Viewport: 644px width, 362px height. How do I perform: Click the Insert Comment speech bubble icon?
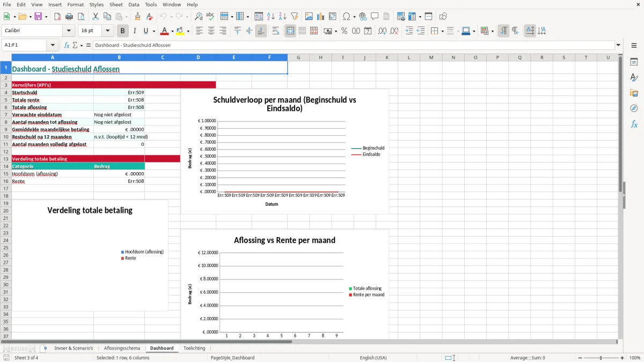pyautogui.click(x=375, y=17)
